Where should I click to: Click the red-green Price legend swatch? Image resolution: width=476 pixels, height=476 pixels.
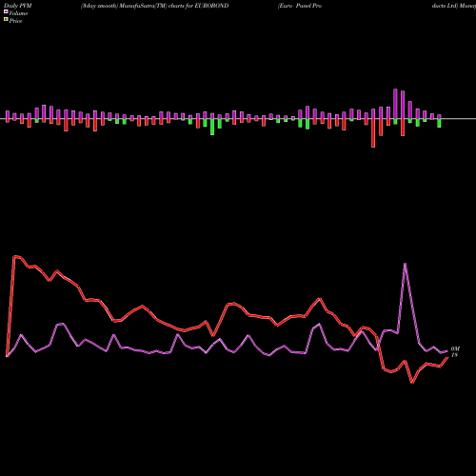(x=6, y=19)
